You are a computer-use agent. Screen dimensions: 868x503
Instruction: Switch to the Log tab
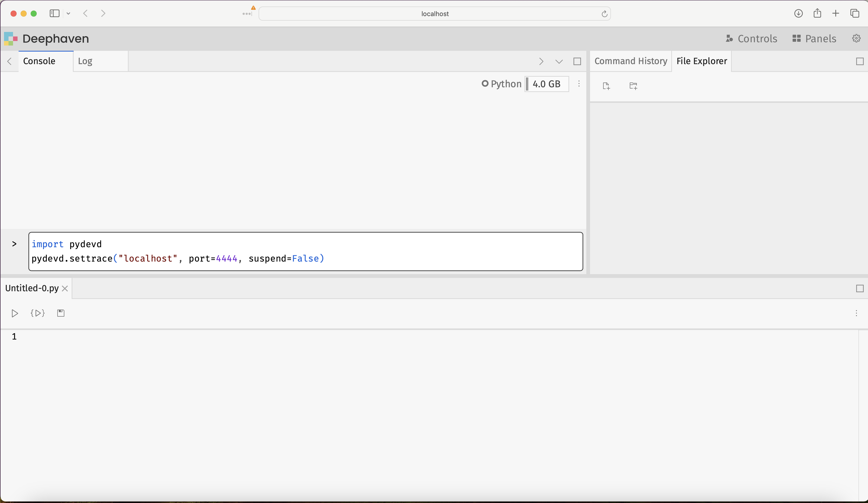pyautogui.click(x=85, y=61)
